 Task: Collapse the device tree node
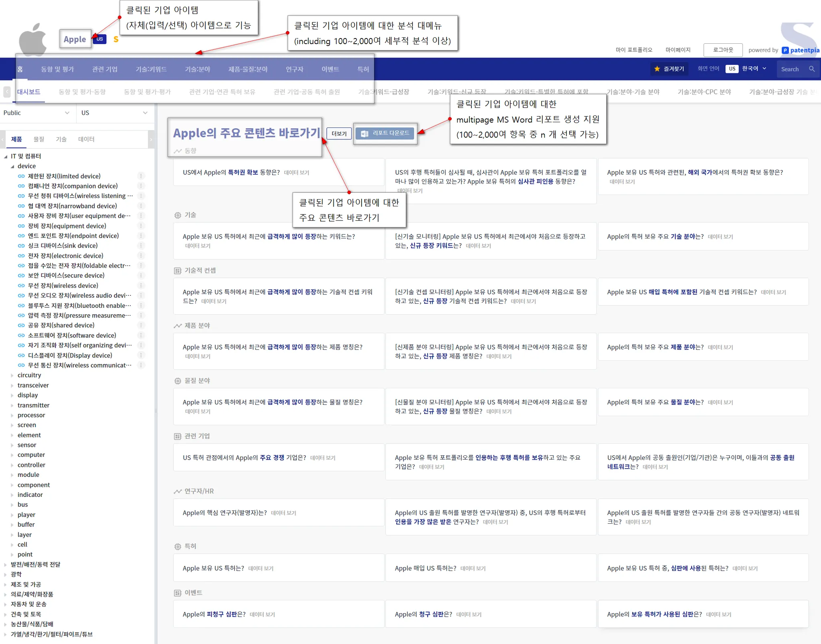tap(12, 166)
